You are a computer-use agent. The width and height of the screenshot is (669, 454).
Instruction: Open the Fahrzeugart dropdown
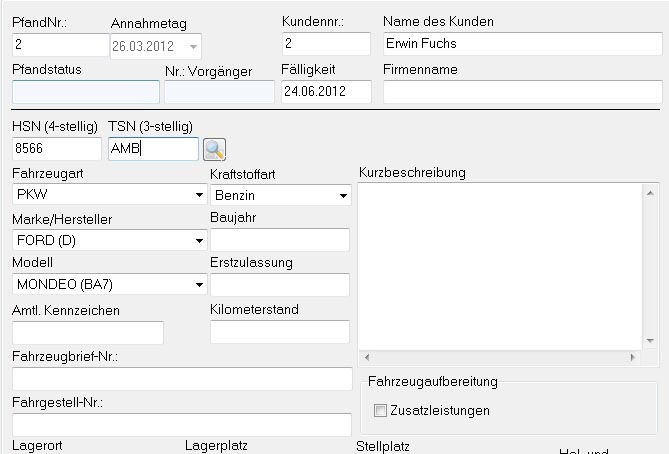(x=199, y=195)
